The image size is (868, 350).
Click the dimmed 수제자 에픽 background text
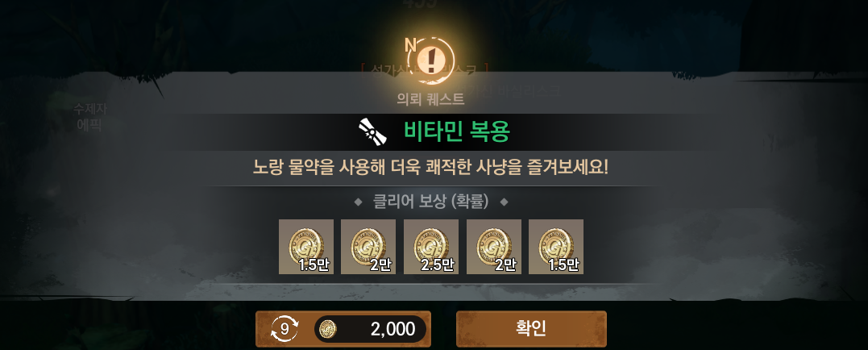(x=89, y=118)
